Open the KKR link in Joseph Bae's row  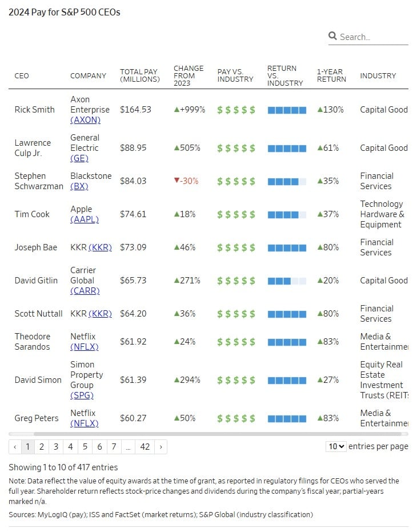coord(100,247)
